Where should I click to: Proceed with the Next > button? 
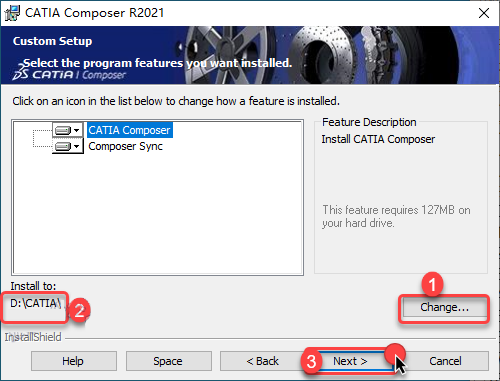(x=351, y=361)
